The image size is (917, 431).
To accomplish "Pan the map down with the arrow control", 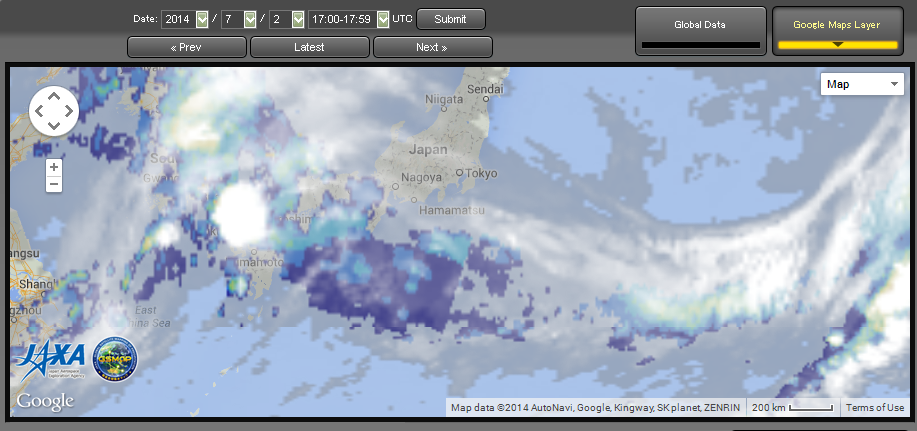I will (54, 125).
